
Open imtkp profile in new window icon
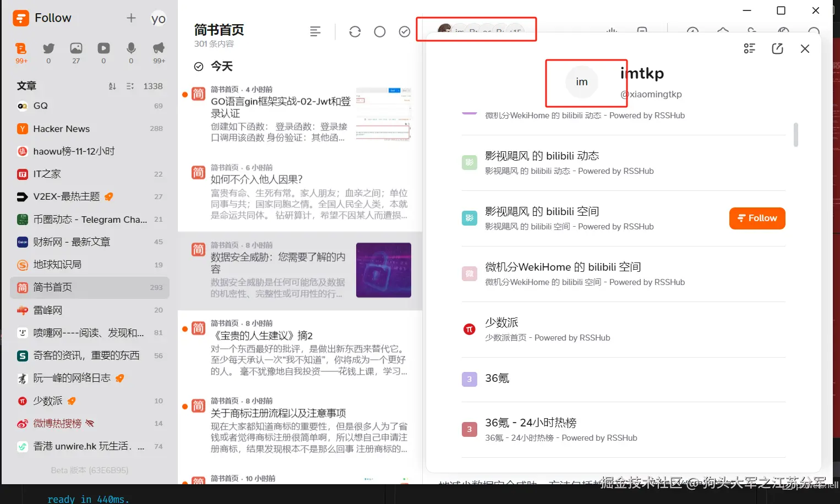[777, 48]
